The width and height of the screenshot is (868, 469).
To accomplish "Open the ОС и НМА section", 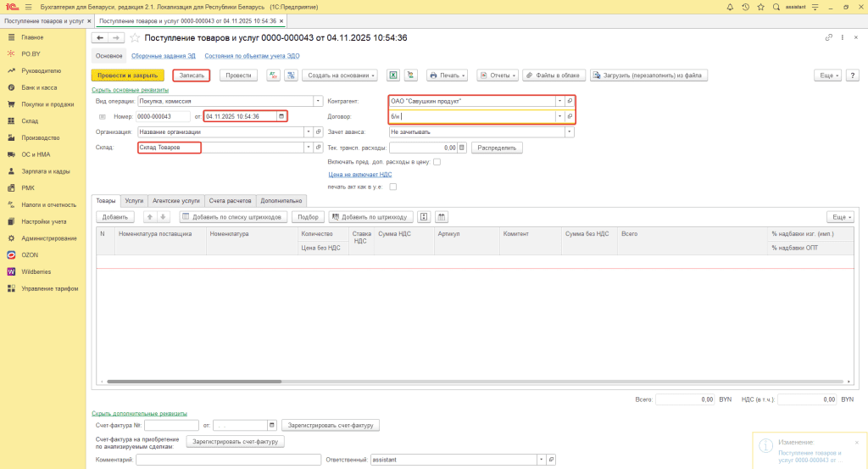I will (x=36, y=154).
